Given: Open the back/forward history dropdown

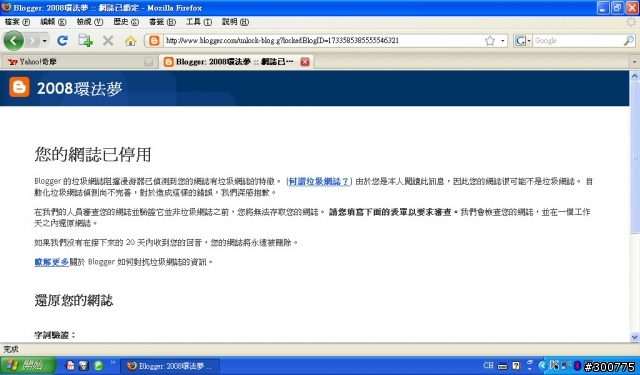Looking at the screenshot, I should click(x=44, y=40).
